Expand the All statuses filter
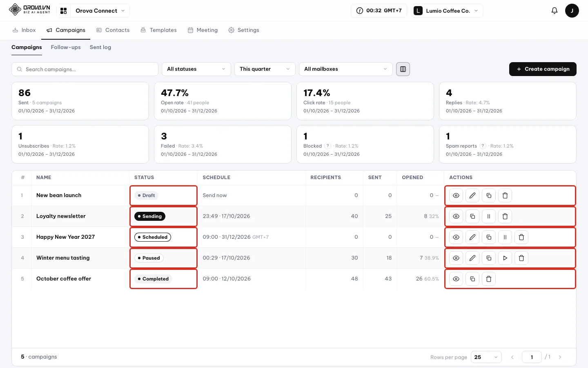The height and width of the screenshot is (368, 588). (x=196, y=69)
